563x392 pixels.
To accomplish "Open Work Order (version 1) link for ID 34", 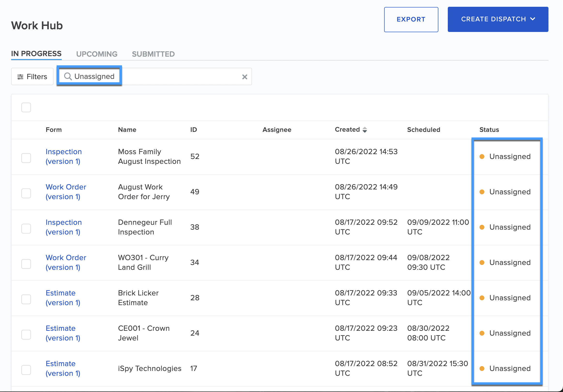I will [x=66, y=263].
